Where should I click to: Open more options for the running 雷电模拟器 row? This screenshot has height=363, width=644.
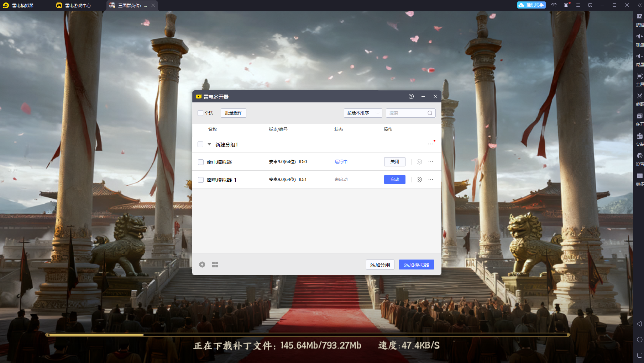[431, 162]
